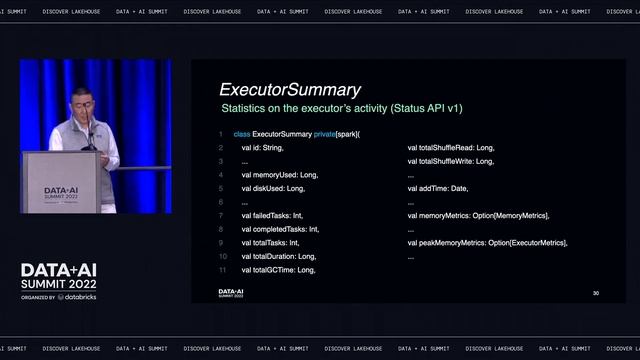Click the speaker video thumbnail

[x=96, y=136]
